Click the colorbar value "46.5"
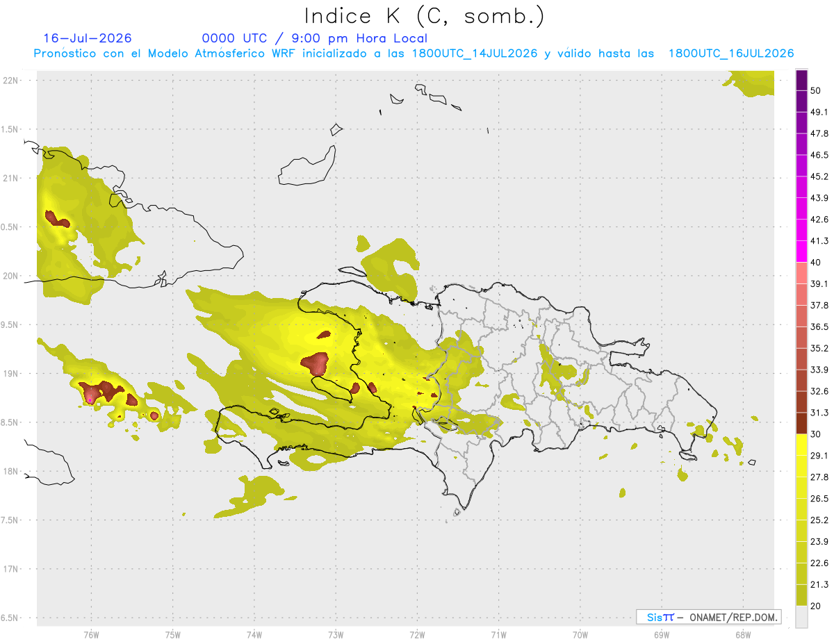 [x=819, y=155]
